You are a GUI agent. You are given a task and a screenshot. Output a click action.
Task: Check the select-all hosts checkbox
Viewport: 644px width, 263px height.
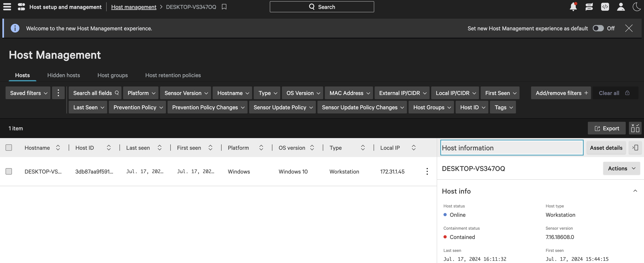[x=9, y=148]
